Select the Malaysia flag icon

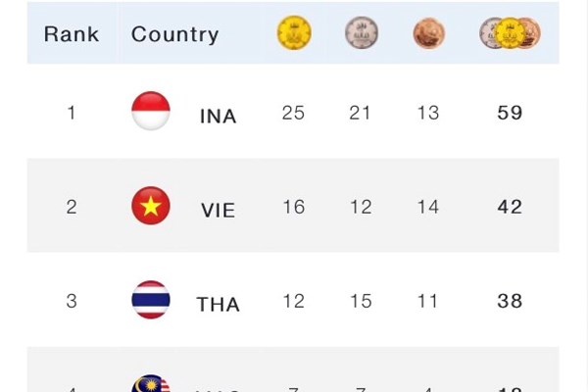click(x=151, y=385)
